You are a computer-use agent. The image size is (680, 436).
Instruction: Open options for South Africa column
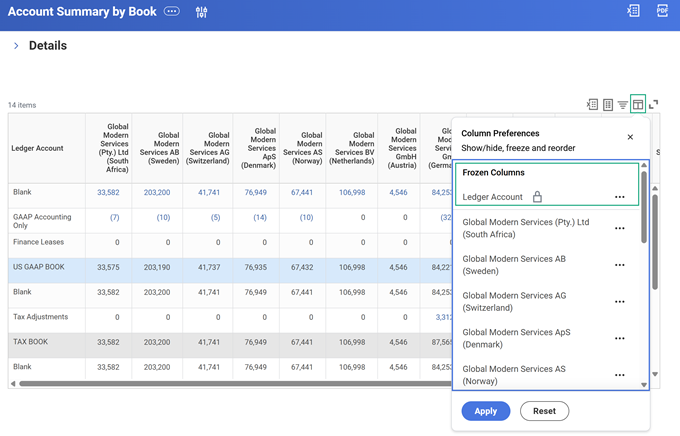coord(620,228)
